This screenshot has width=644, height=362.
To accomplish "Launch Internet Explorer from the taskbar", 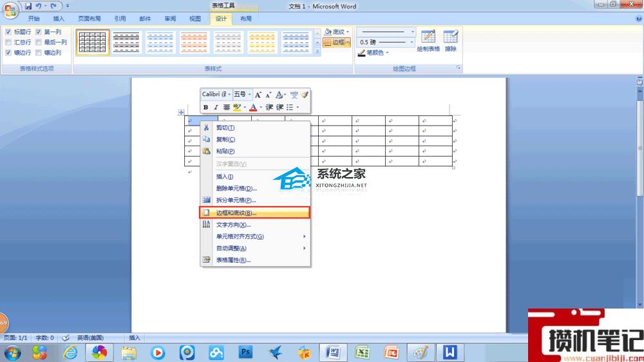I will click(x=70, y=352).
